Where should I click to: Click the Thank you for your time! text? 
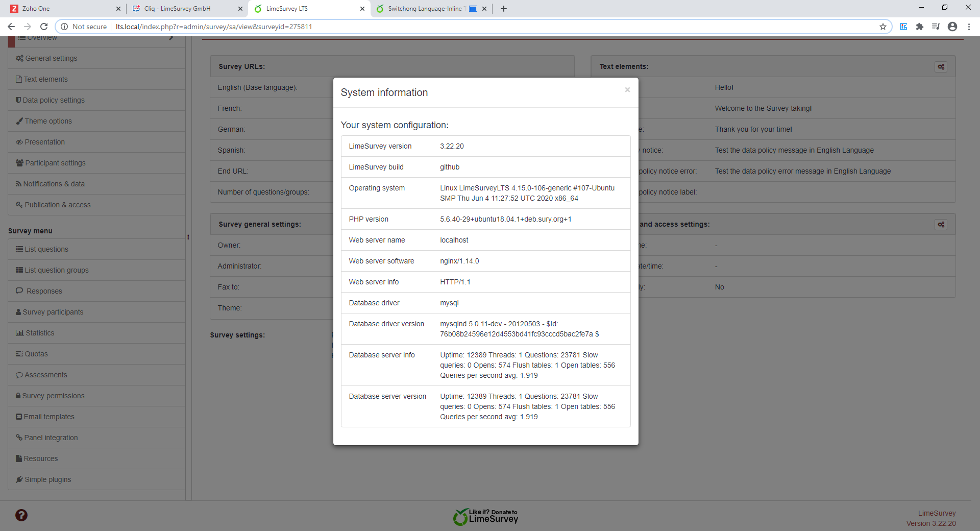(753, 129)
